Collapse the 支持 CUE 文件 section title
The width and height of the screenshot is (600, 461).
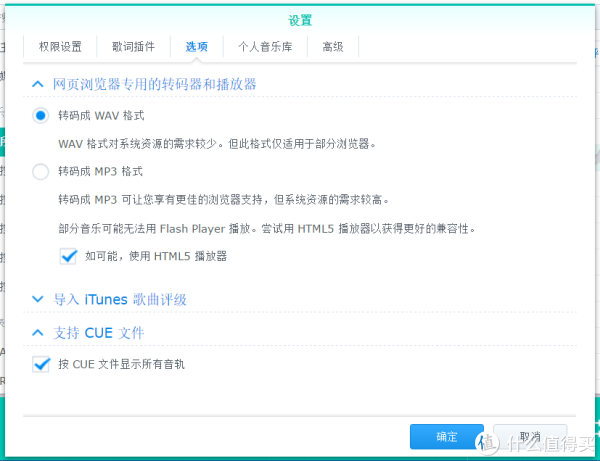coord(99,332)
